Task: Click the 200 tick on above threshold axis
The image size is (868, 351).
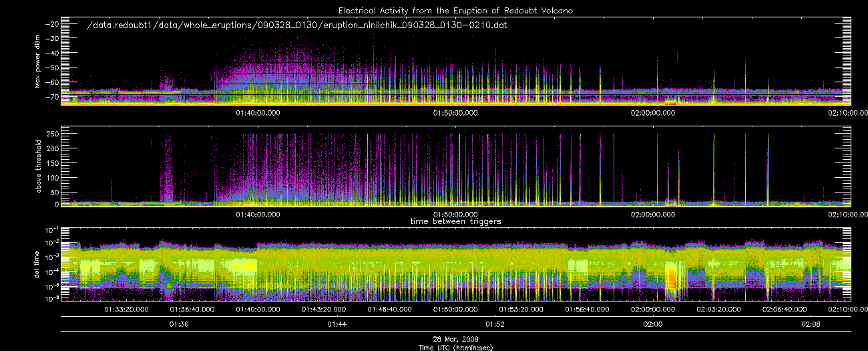Action: point(53,148)
